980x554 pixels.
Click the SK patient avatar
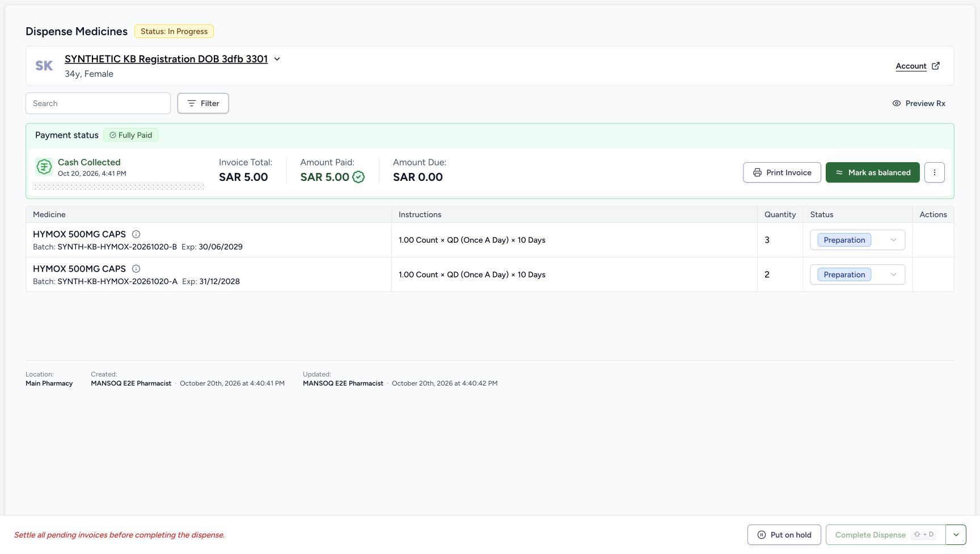tap(44, 66)
